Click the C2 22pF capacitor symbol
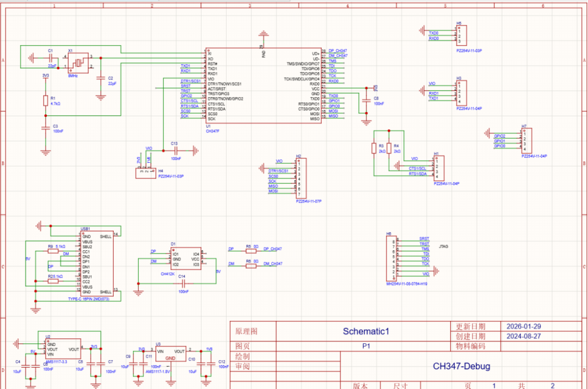 point(101,78)
